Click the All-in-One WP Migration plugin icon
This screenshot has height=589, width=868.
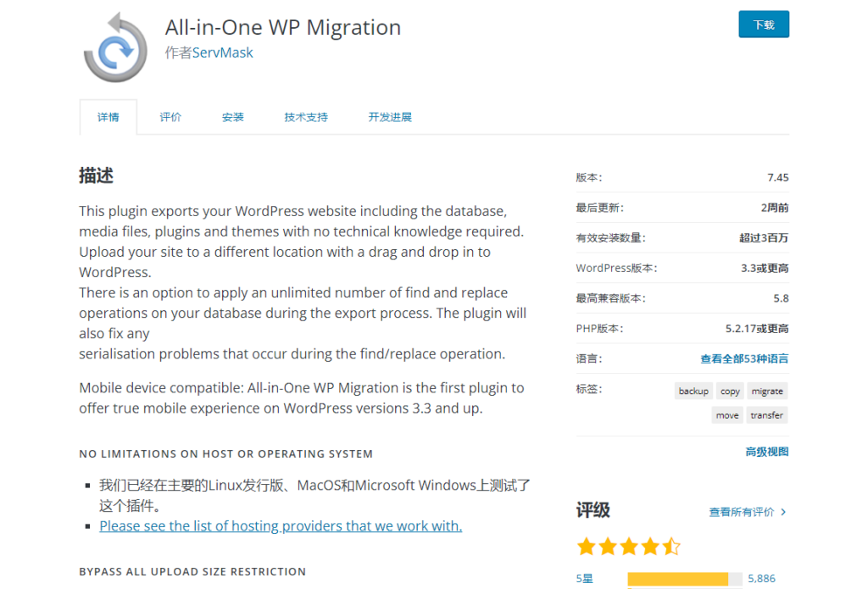pos(115,47)
